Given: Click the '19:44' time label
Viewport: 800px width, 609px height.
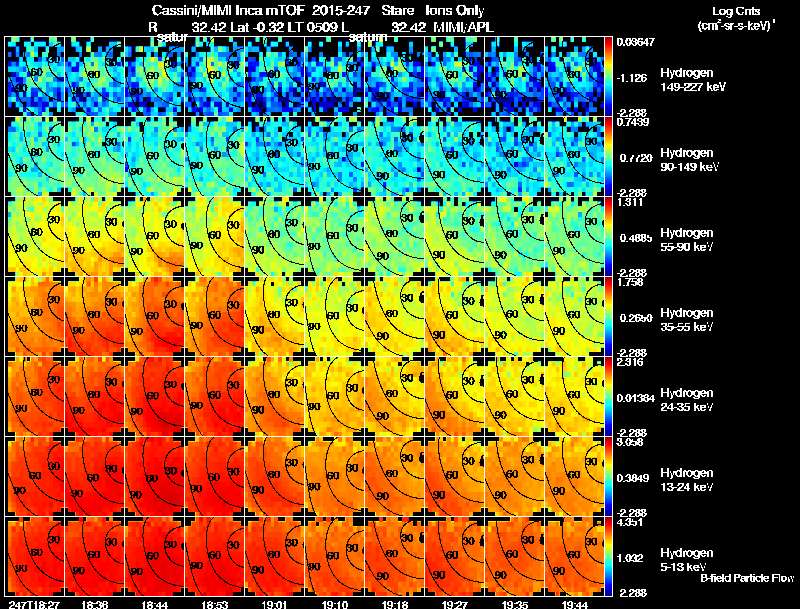Looking at the screenshot, I should [574, 605].
